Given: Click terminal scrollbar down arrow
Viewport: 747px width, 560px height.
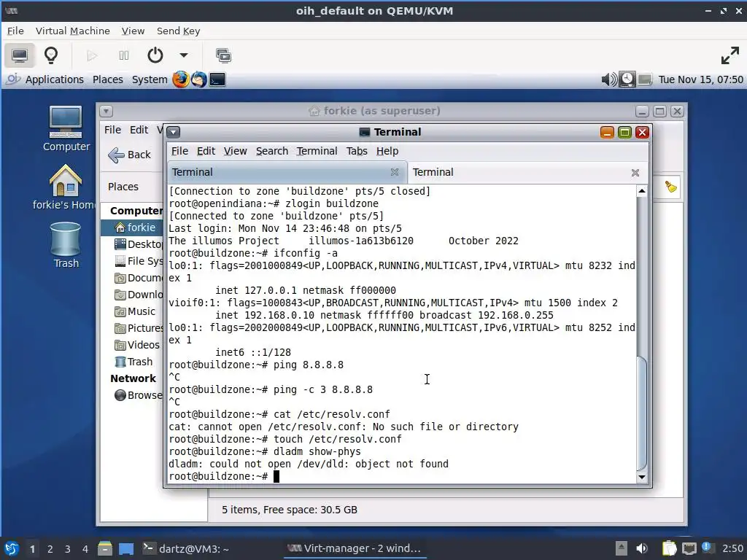Looking at the screenshot, I should click(x=642, y=477).
